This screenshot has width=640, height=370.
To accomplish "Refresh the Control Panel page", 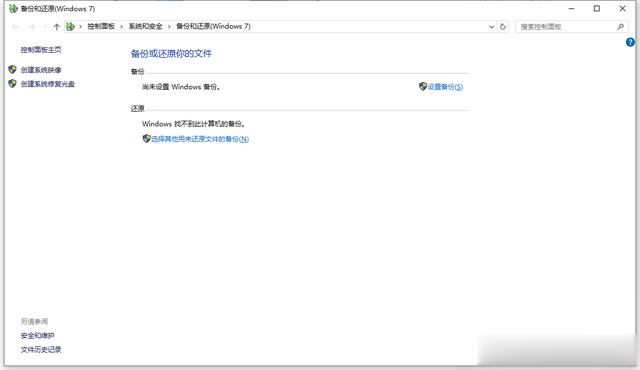I will click(x=503, y=27).
